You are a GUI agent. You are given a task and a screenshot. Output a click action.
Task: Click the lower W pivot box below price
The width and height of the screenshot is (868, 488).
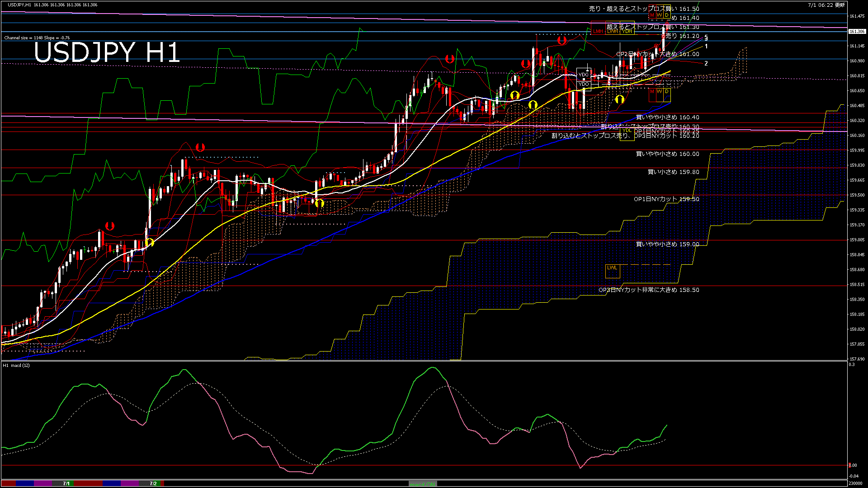(x=659, y=94)
